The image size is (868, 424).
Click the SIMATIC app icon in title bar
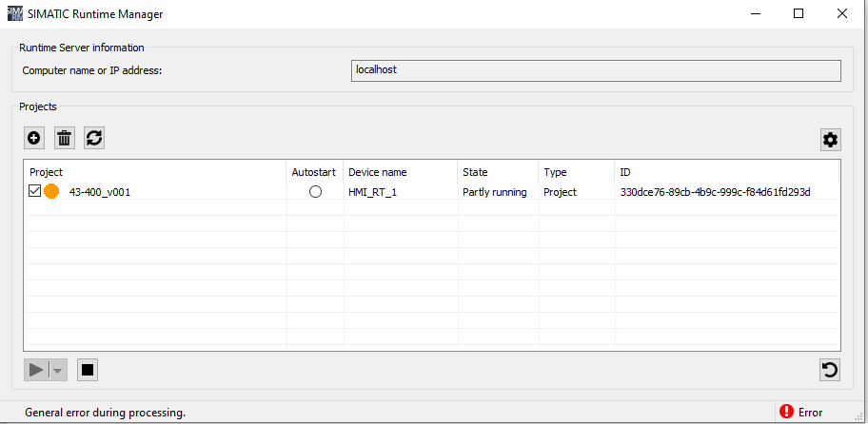(x=13, y=13)
